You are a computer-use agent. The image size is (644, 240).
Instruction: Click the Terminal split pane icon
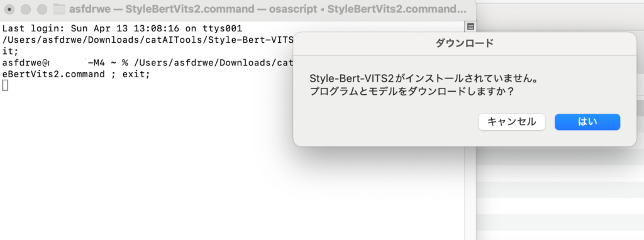pyautogui.click(x=470, y=26)
